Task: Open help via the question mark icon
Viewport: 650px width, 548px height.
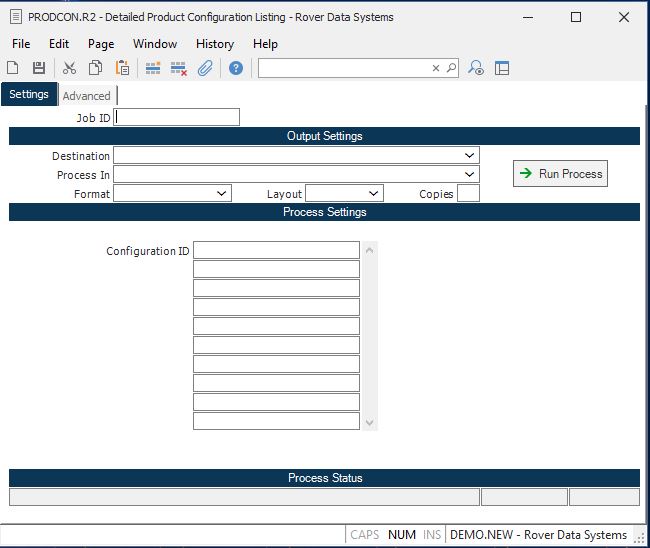Action: click(236, 68)
